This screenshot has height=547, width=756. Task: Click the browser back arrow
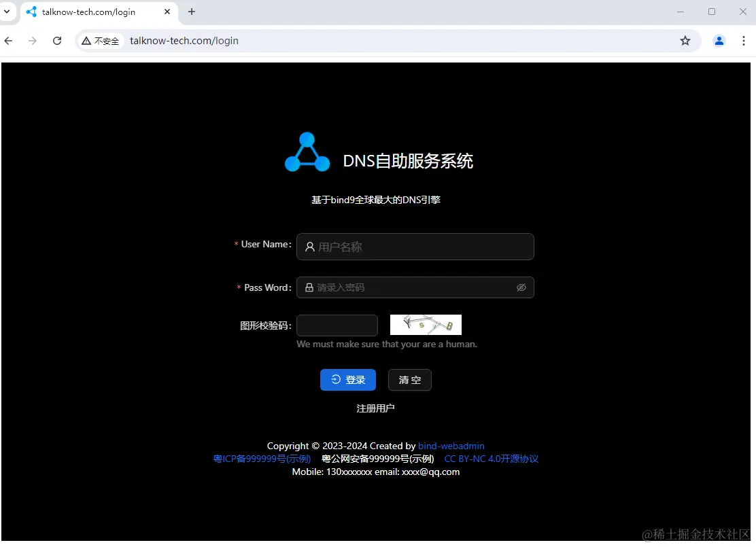click(x=8, y=41)
